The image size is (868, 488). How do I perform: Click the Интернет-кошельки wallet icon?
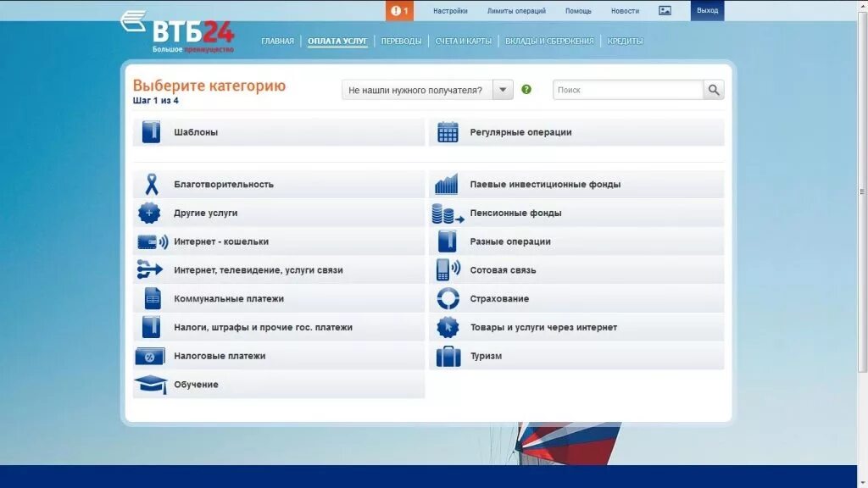click(149, 241)
